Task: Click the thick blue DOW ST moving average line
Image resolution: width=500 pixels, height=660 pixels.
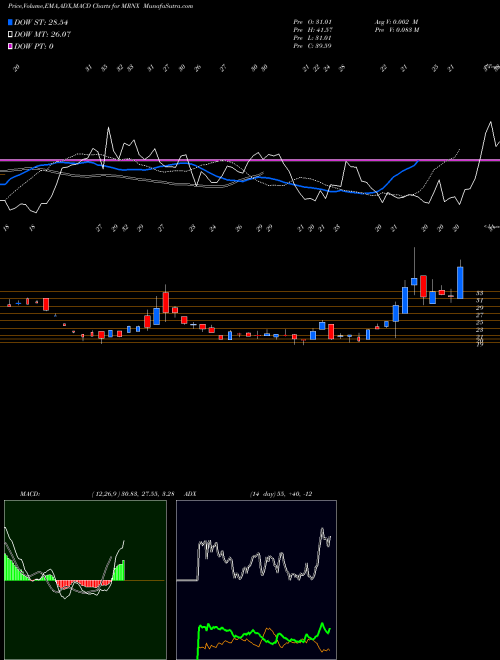Action: [210, 176]
